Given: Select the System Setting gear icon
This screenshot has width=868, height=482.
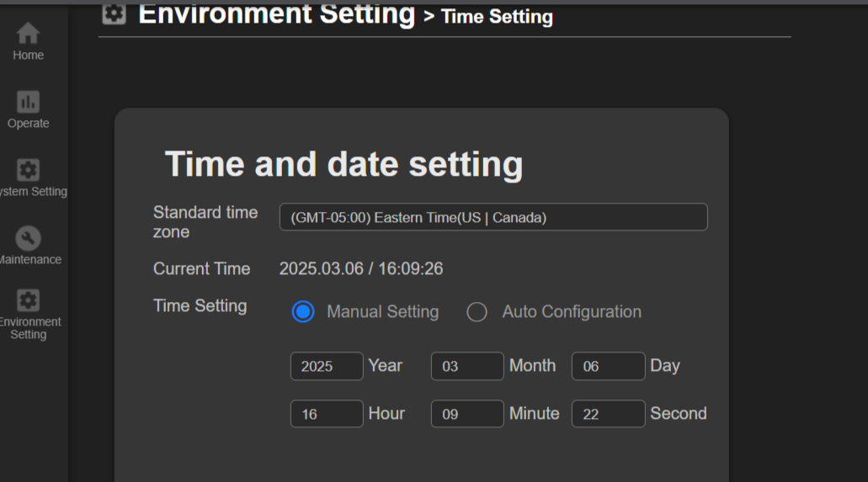Looking at the screenshot, I should coord(28,170).
